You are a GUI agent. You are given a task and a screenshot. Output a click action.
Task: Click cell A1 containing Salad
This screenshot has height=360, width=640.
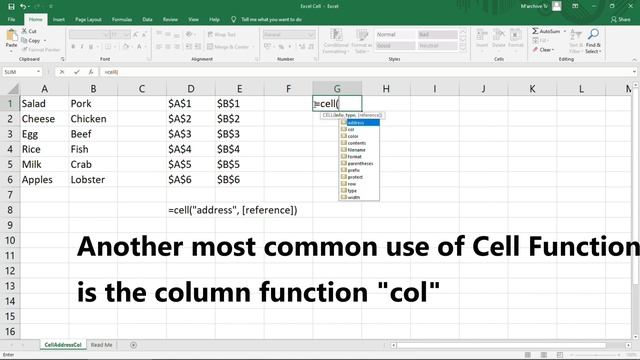pyautogui.click(x=44, y=104)
